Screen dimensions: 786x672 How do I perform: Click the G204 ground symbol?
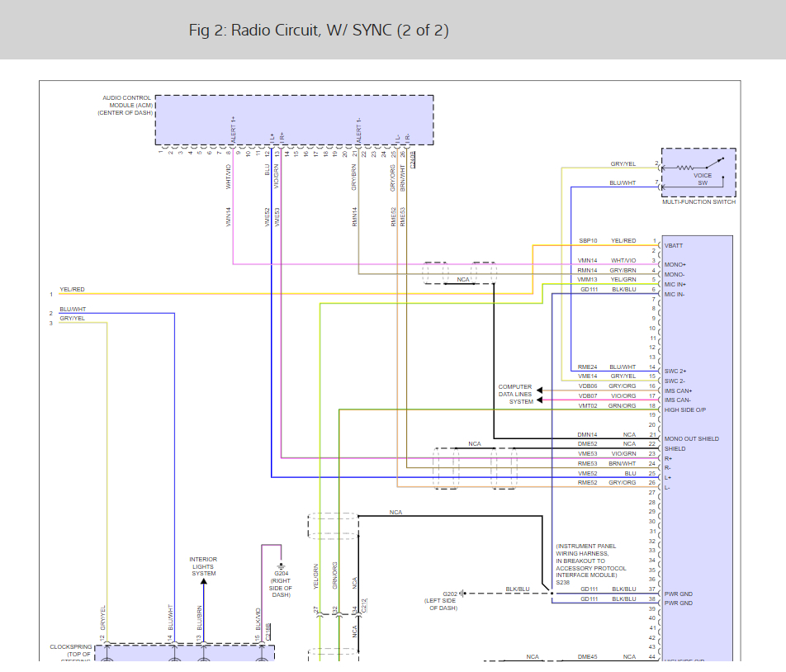pyautogui.click(x=281, y=566)
